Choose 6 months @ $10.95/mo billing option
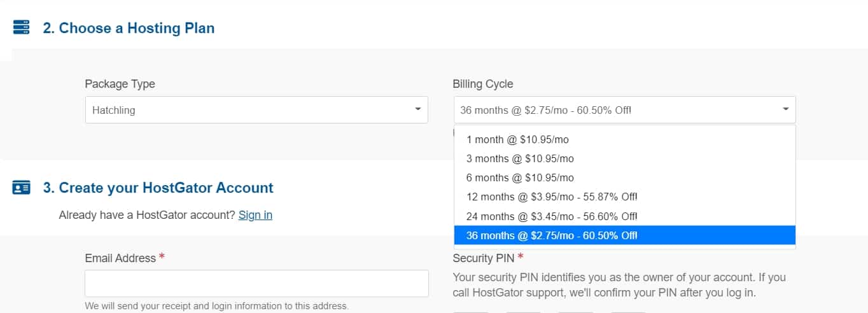 (624, 177)
